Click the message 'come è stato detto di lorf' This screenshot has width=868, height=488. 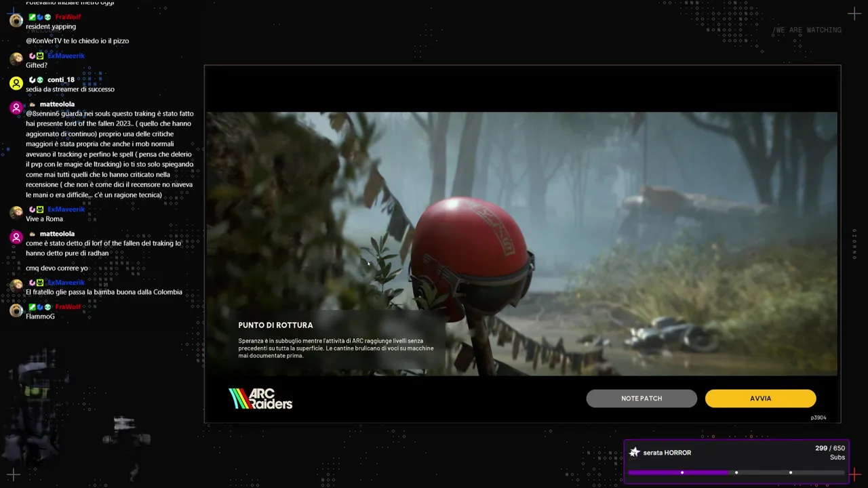tap(104, 248)
